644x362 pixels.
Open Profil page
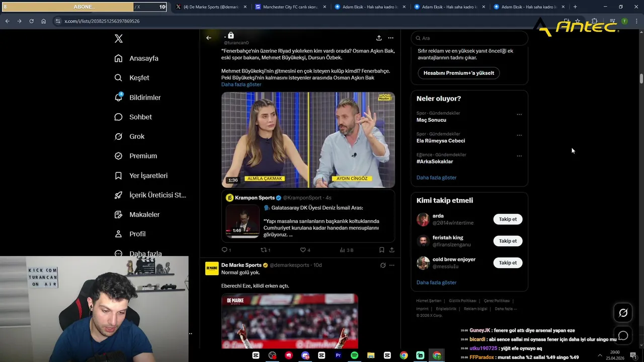click(130, 234)
